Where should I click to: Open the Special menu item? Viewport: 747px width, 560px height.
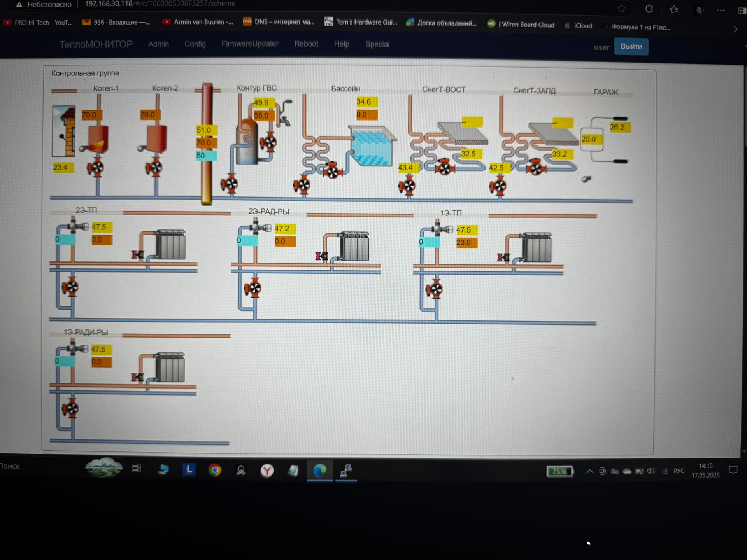click(377, 44)
